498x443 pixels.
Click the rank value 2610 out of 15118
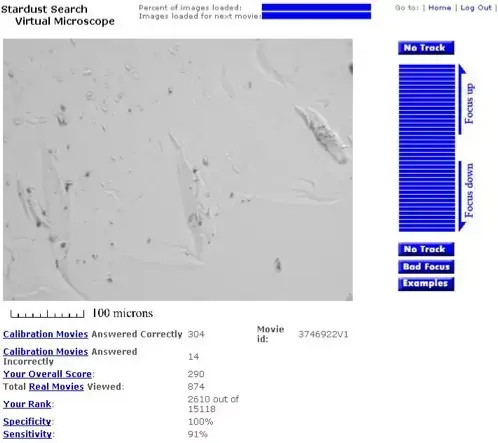[x=213, y=404]
